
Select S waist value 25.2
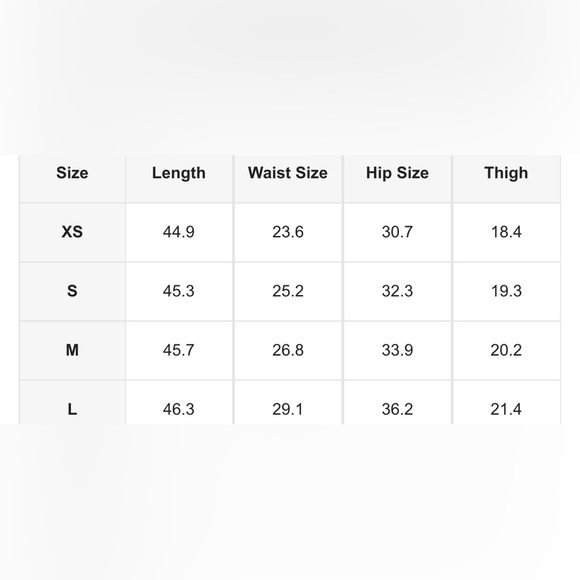[288, 291]
